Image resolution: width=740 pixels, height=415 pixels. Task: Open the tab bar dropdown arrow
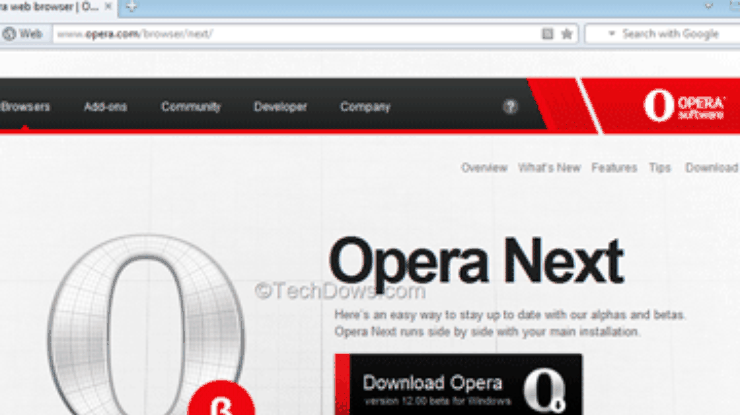coord(708,6)
